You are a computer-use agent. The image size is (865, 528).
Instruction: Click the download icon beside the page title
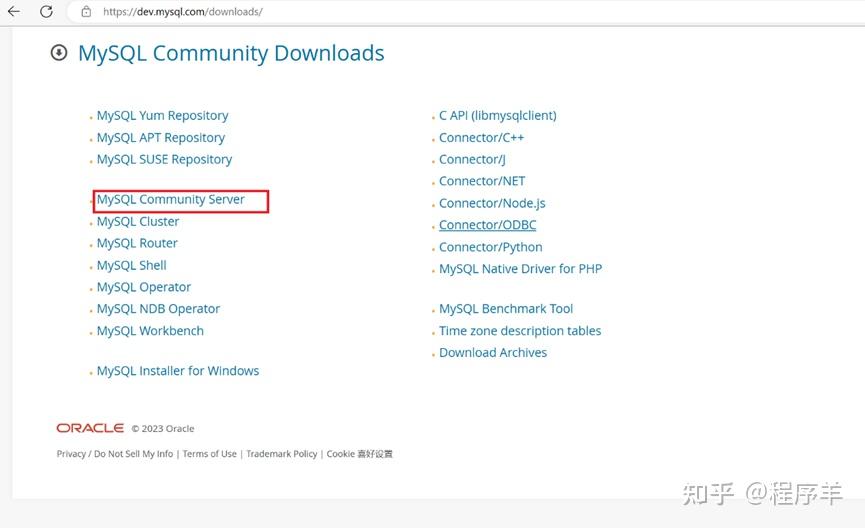click(59, 53)
